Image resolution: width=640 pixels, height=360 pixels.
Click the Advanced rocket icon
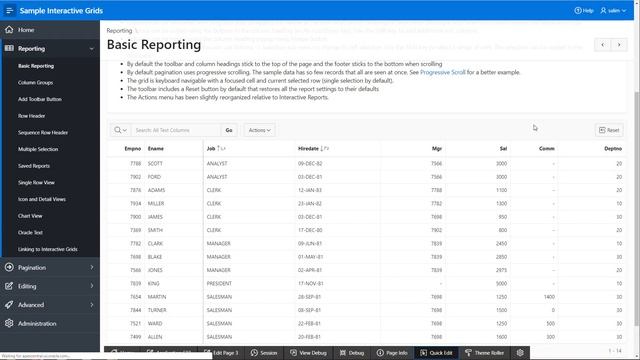(9, 305)
